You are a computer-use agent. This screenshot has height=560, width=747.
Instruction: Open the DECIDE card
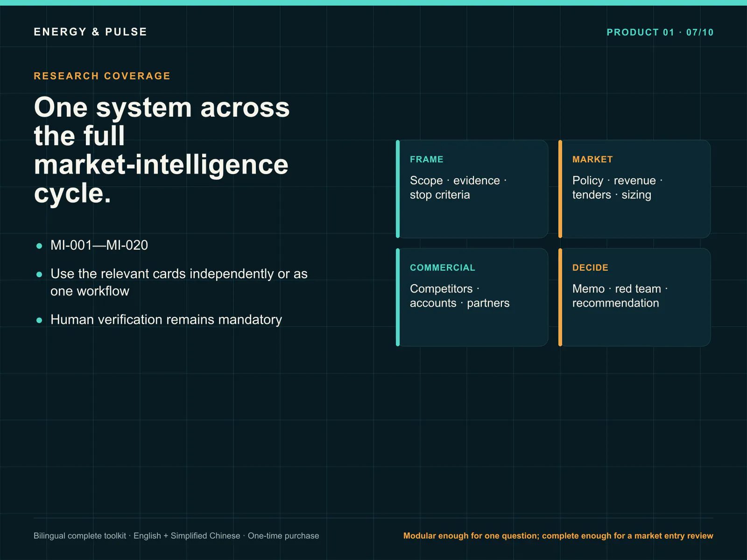coord(634,297)
